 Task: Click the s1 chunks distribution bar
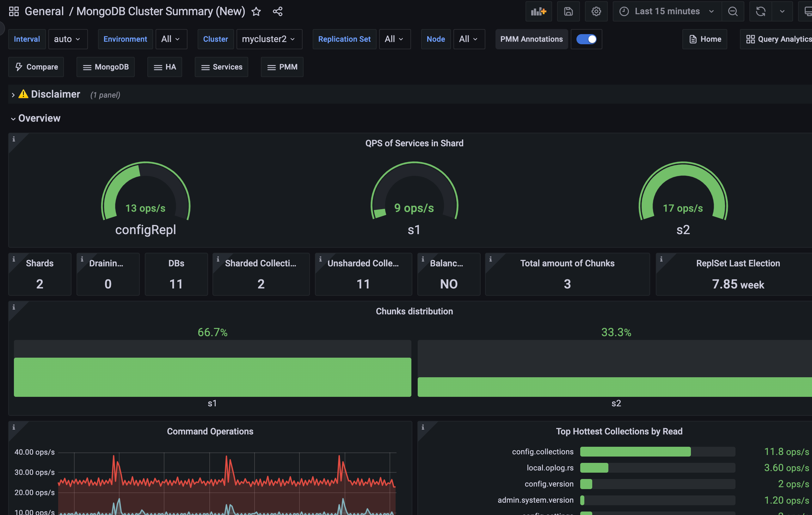(x=212, y=377)
